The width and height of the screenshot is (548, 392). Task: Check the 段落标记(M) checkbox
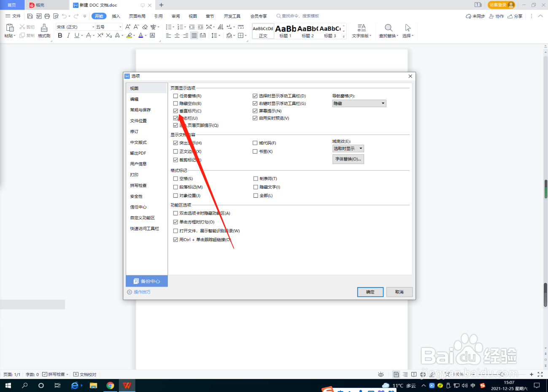tap(175, 187)
